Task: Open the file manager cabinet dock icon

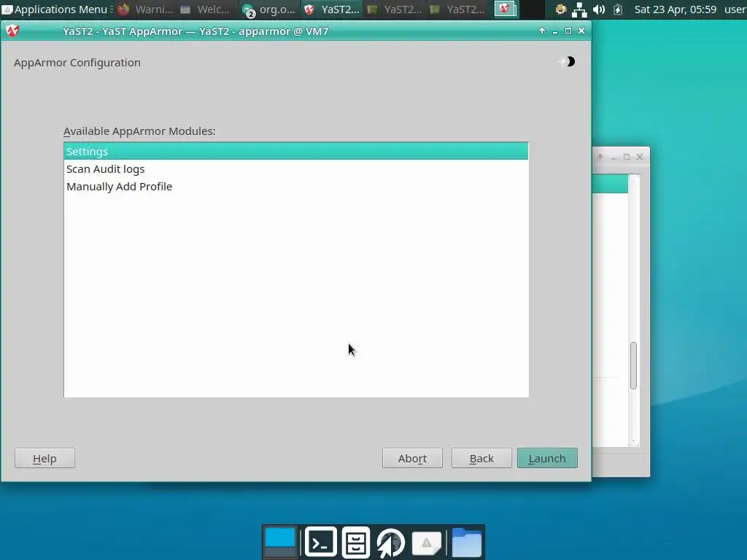Action: point(356,542)
